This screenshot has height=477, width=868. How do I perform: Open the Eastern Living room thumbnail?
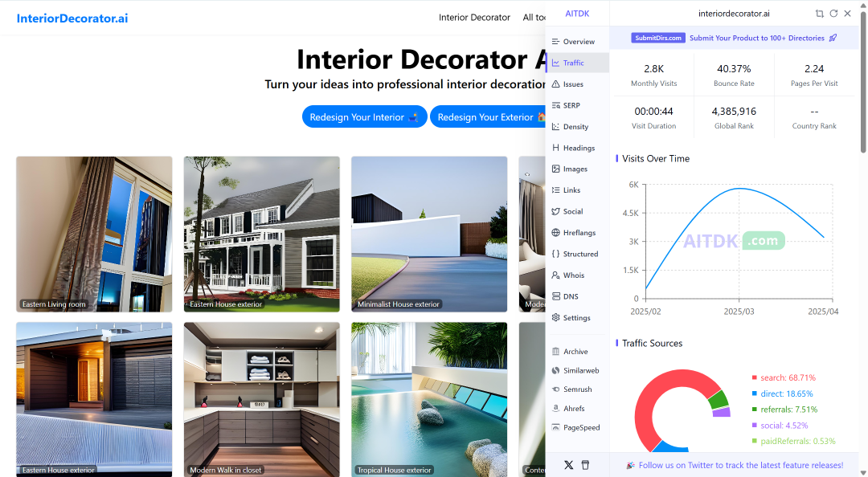point(94,234)
